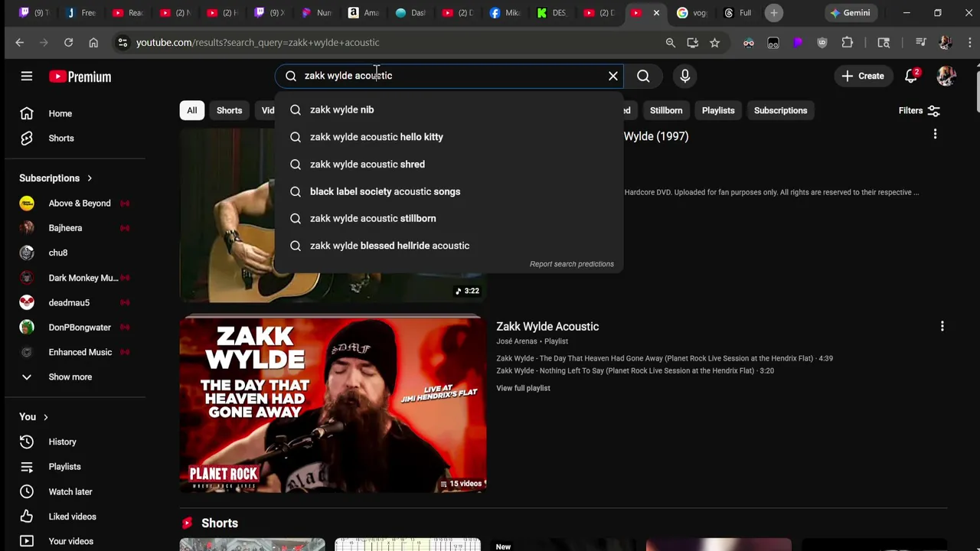The image size is (980, 551).
Task: Click View full playlist
Action: click(x=523, y=388)
